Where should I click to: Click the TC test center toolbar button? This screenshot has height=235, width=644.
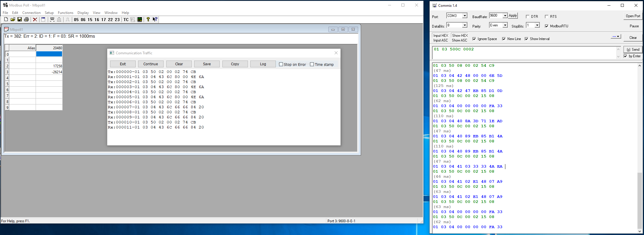(126, 20)
